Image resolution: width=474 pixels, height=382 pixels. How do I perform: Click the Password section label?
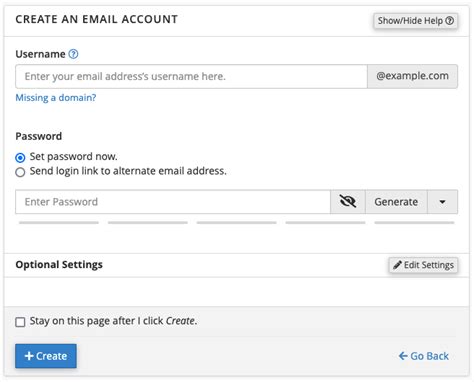point(39,136)
